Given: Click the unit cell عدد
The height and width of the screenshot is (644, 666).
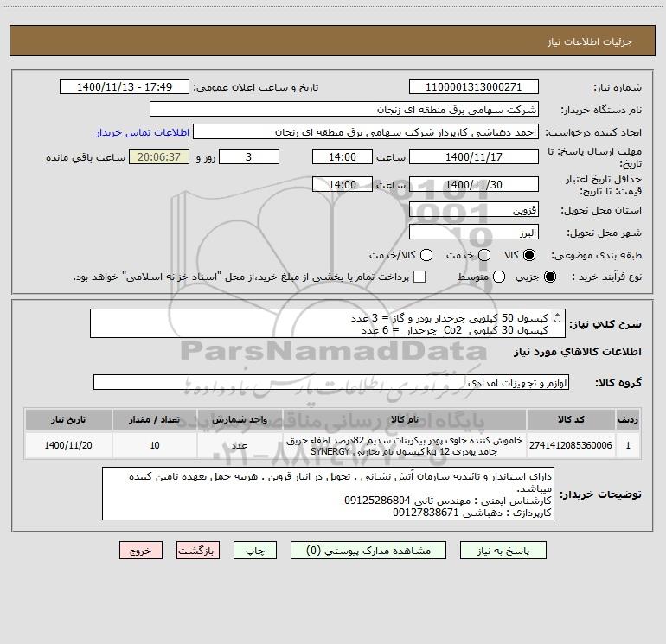Looking at the screenshot, I should pos(240,445).
